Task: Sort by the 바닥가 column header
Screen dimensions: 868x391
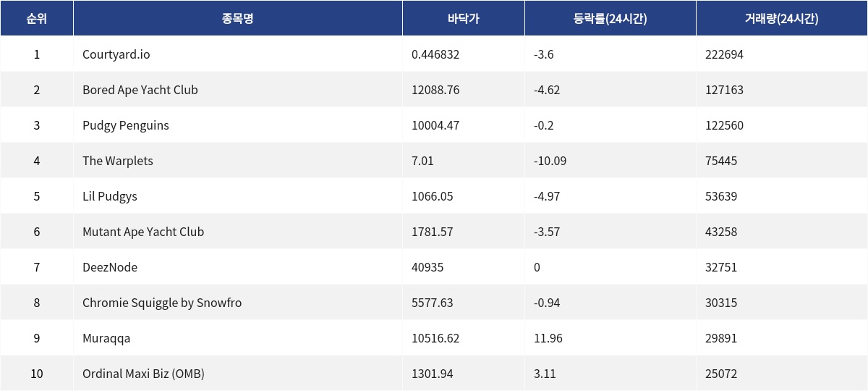Action: coord(463,19)
